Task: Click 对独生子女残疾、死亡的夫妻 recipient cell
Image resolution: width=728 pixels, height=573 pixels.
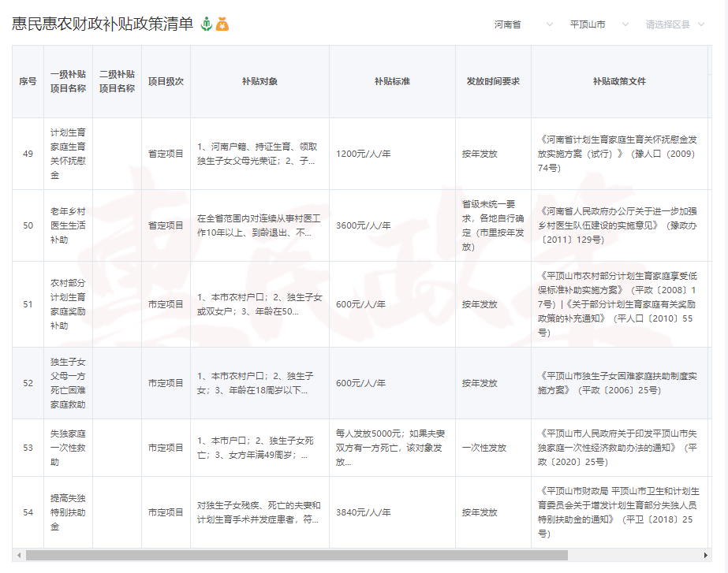Action: click(x=259, y=512)
